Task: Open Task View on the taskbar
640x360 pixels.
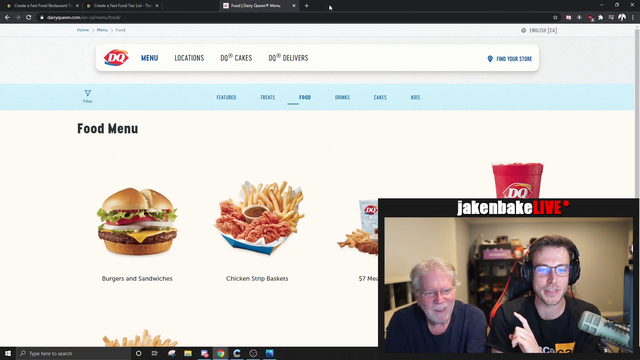Action: coord(155,353)
